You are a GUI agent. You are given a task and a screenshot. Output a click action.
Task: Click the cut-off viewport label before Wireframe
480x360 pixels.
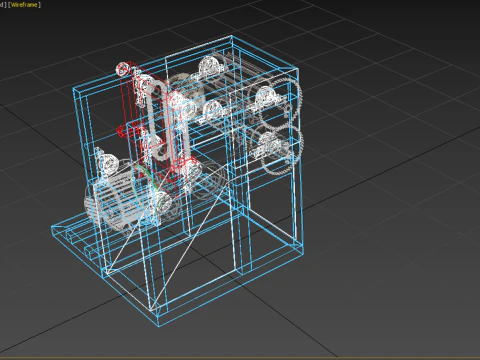[x=3, y=5]
